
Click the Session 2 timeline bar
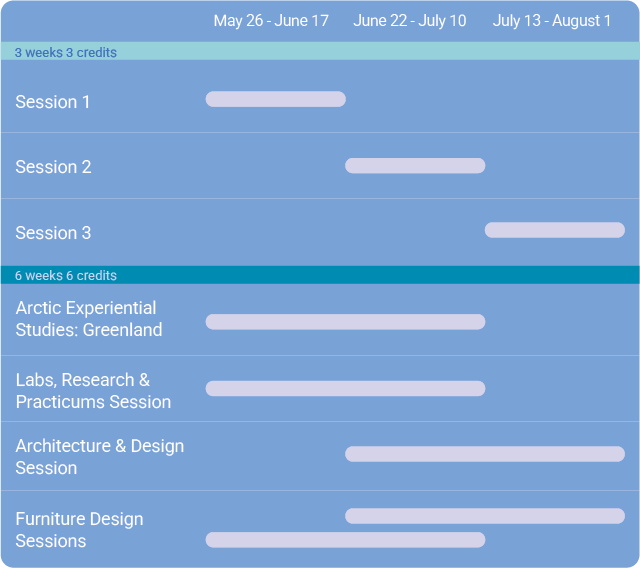click(x=415, y=166)
